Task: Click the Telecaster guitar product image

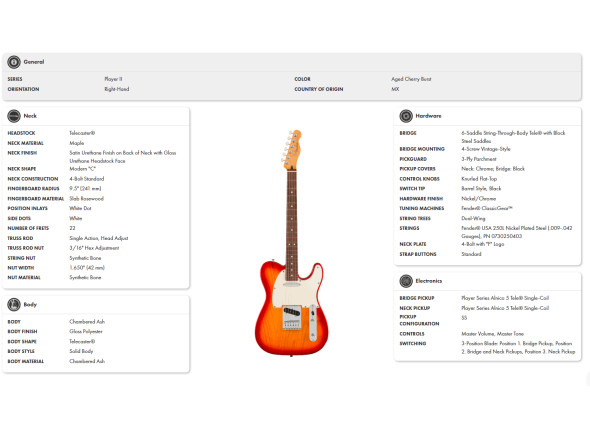Action: click(x=292, y=243)
